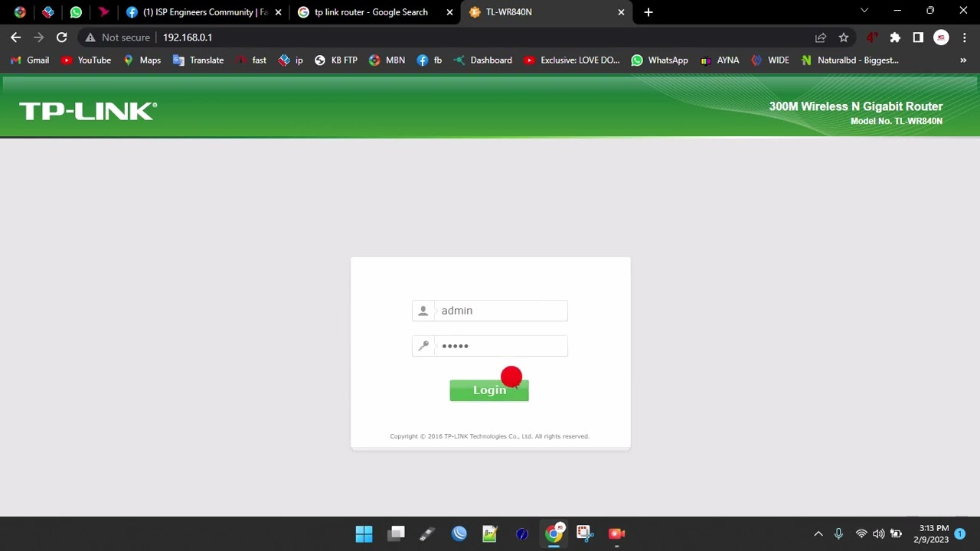
Task: Open KB FTP bookmark
Action: pyautogui.click(x=336, y=60)
